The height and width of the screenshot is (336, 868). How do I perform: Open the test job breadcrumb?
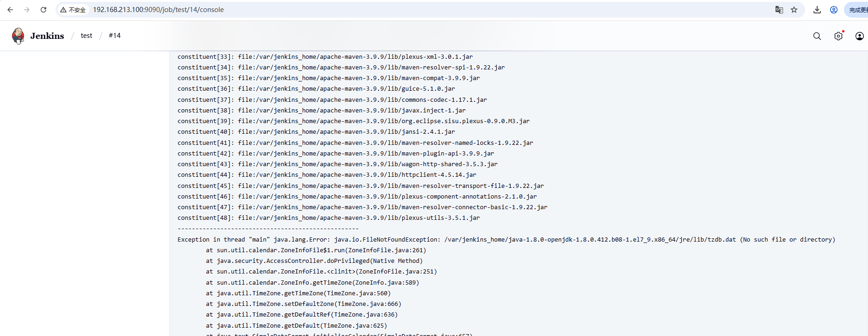pyautogui.click(x=86, y=36)
